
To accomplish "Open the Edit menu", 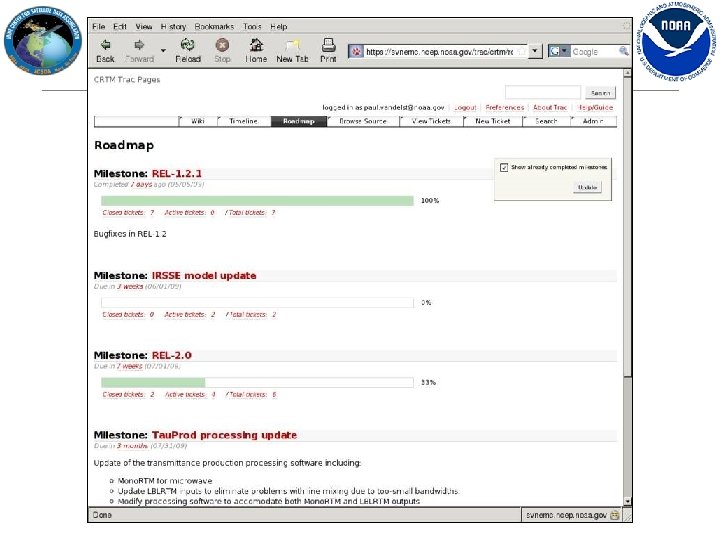I will point(120,27).
